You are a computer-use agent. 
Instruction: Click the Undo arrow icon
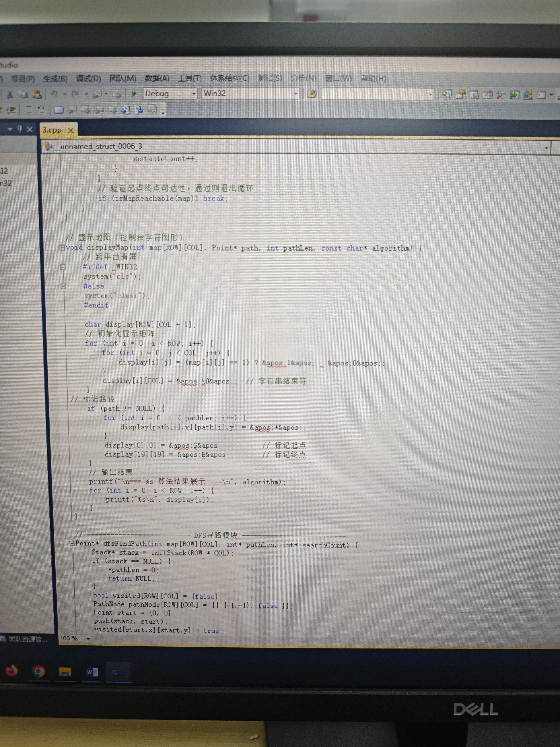[x=54, y=94]
